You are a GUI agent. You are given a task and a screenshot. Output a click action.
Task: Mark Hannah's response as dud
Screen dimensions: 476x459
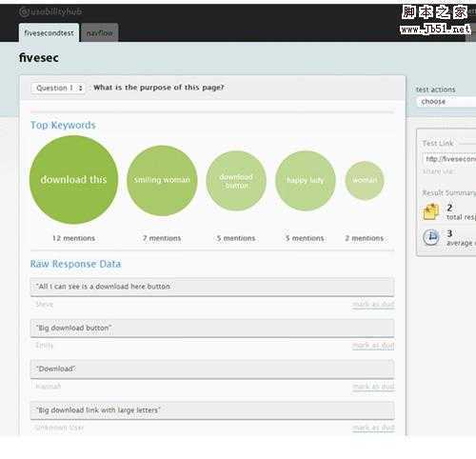click(373, 387)
